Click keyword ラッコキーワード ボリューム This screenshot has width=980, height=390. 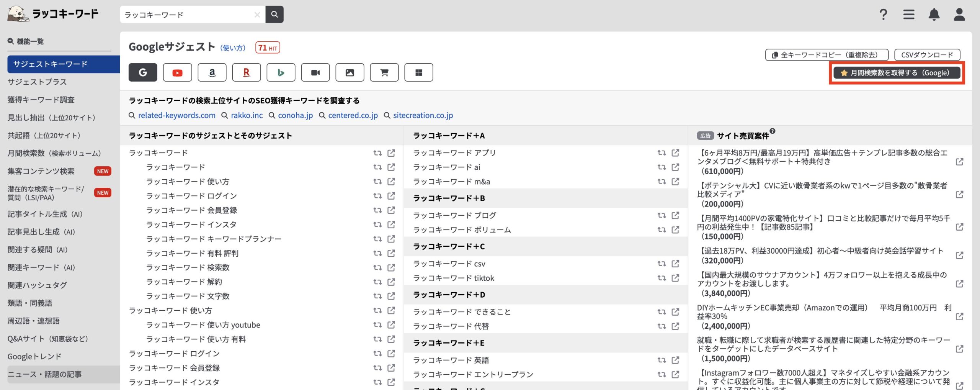click(462, 230)
